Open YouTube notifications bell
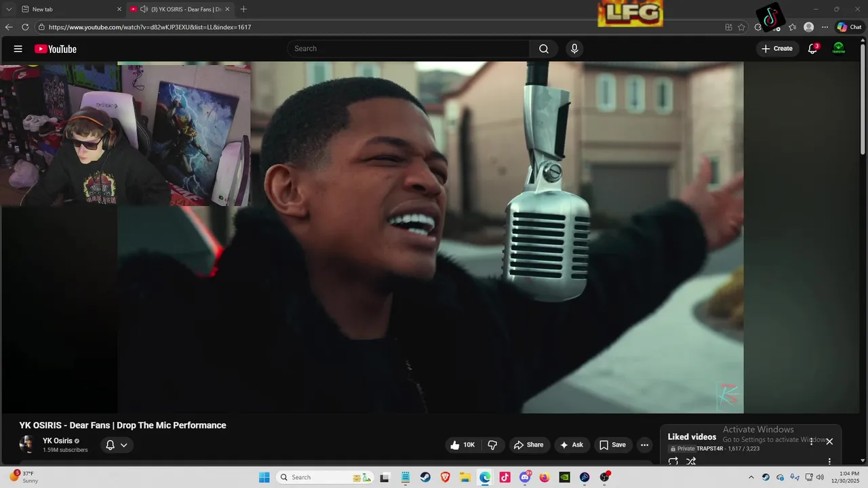 point(812,49)
